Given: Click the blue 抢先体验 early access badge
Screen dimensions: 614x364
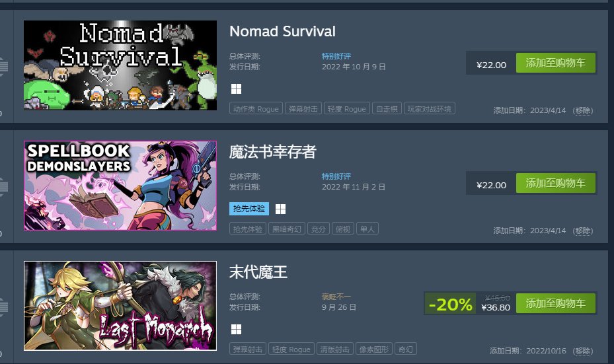Looking at the screenshot, I should tap(249, 209).
